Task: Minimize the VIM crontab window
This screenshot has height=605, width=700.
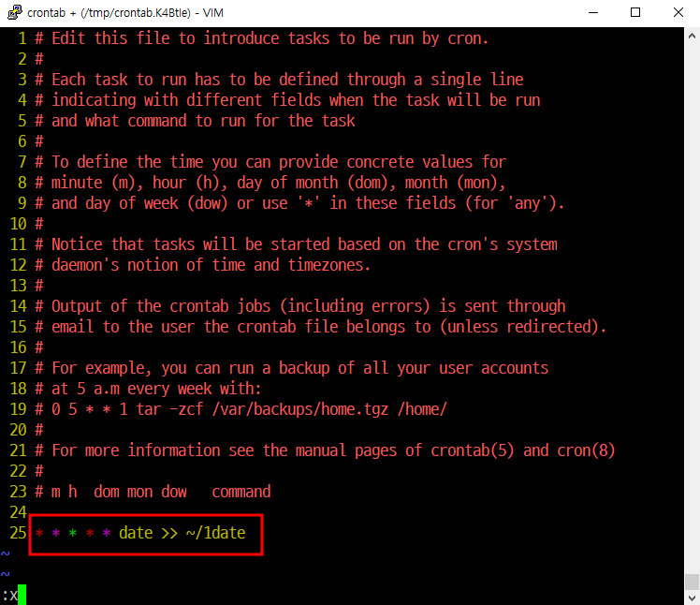Action: pos(593,12)
